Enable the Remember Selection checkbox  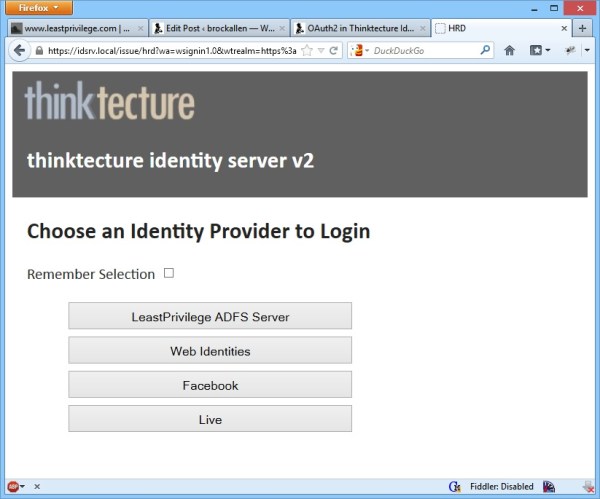pyautogui.click(x=169, y=273)
